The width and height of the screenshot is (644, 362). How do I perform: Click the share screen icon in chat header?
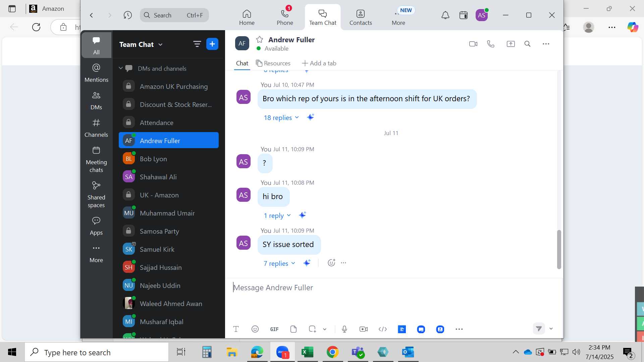point(511,44)
